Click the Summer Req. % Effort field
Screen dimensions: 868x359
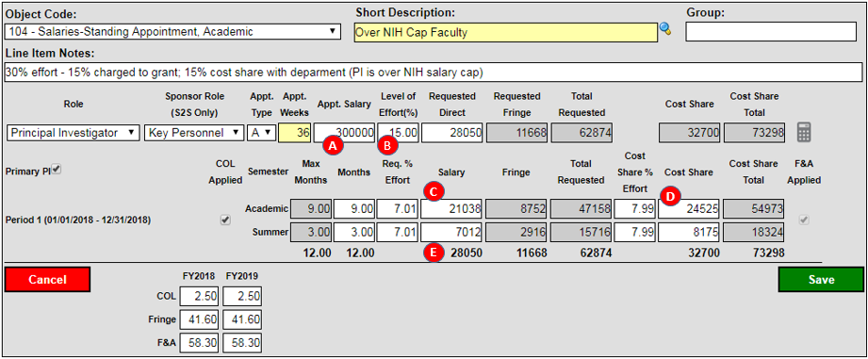coord(398,233)
